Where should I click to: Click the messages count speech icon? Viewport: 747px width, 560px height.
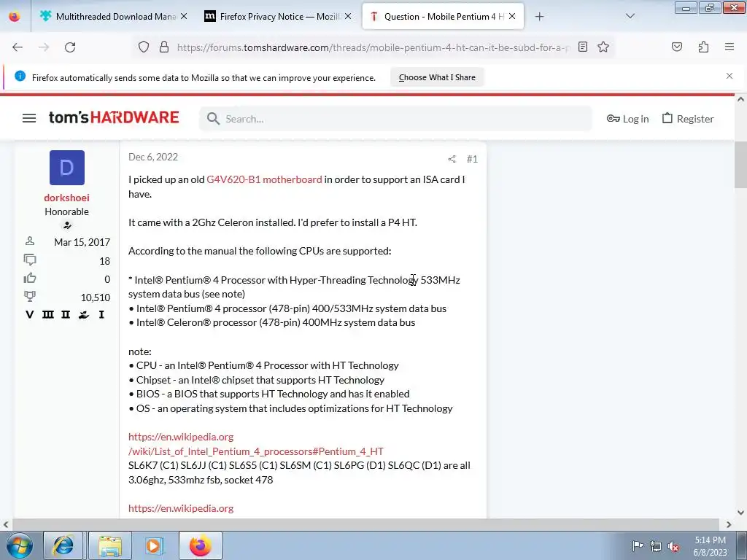pos(29,260)
